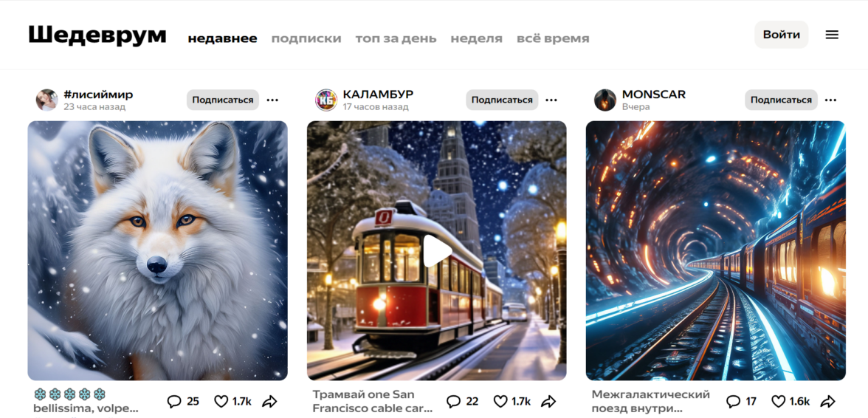Share the MONSCAR train post

tap(827, 402)
